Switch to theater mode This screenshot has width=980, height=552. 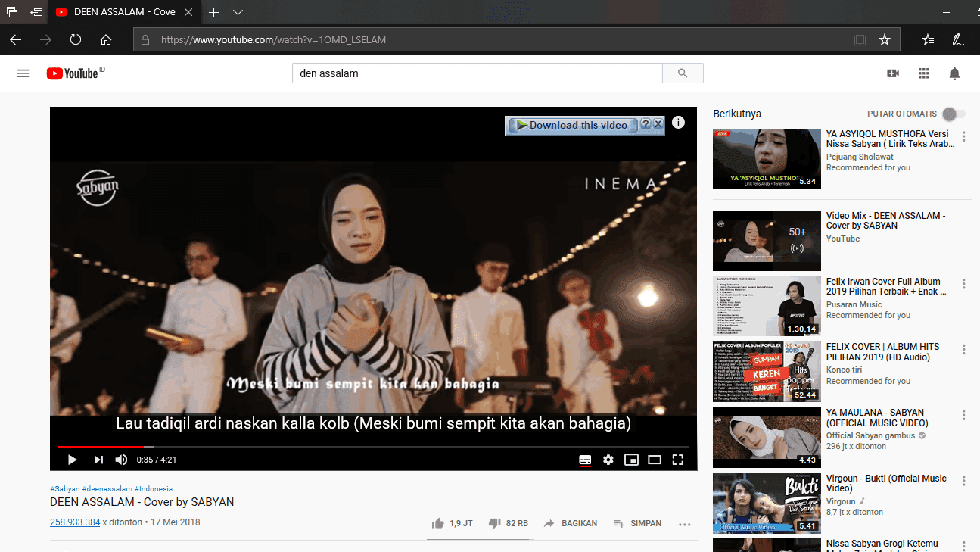655,460
